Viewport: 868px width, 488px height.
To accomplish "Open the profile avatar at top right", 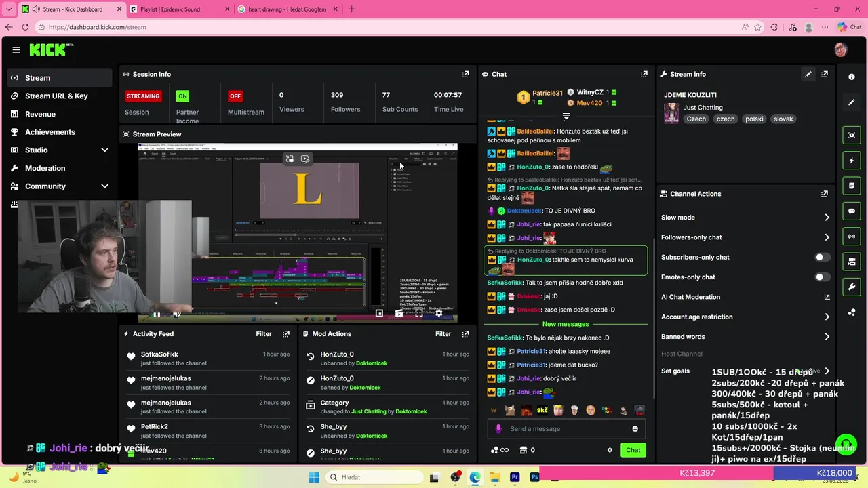I will [841, 49].
